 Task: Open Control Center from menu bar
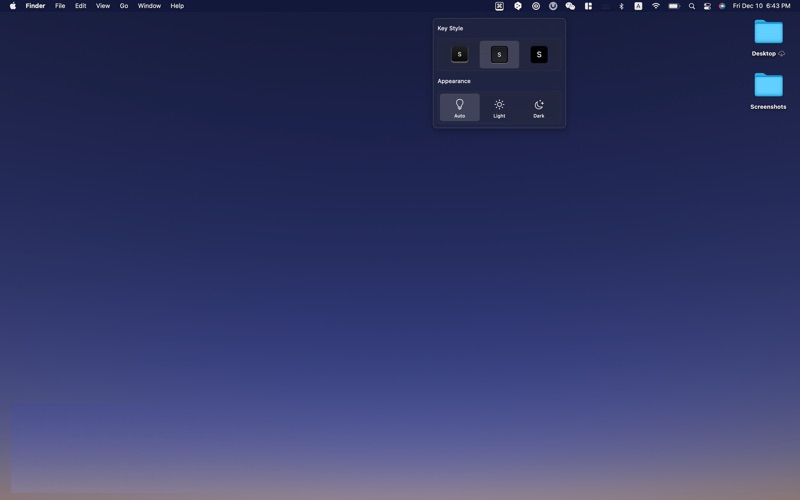coord(707,6)
